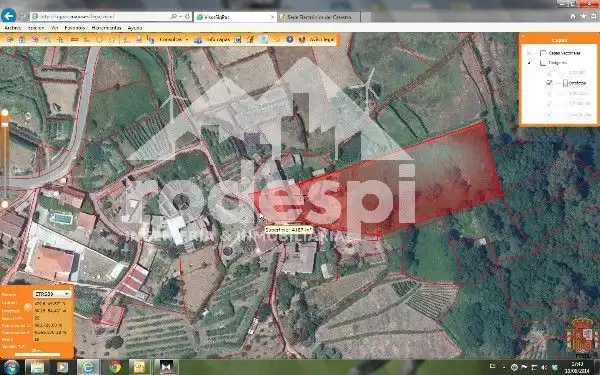Switch to Internet Explorer in the taskbar
600x375 pixels.
(x=88, y=367)
